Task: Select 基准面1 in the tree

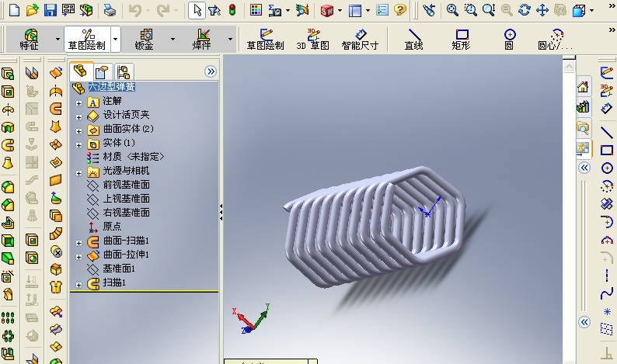Action: 119,269
